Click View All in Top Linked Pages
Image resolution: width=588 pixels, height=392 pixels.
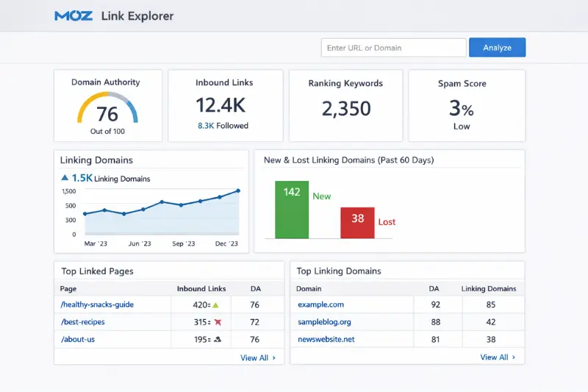(x=254, y=358)
